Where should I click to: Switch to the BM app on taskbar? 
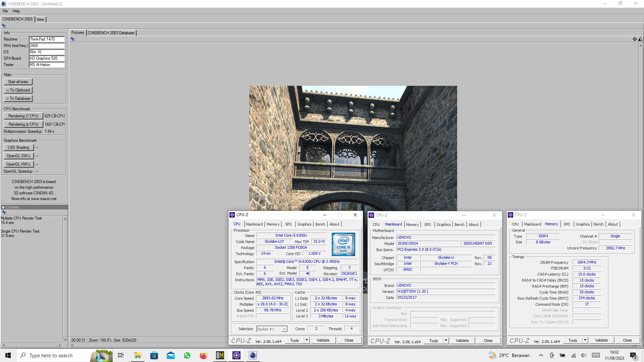(220, 355)
